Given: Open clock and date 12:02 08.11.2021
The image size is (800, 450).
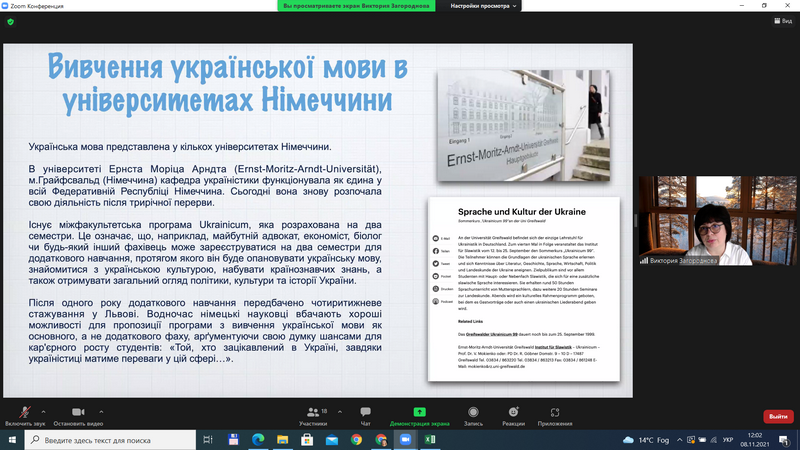Looking at the screenshot, I should point(755,440).
